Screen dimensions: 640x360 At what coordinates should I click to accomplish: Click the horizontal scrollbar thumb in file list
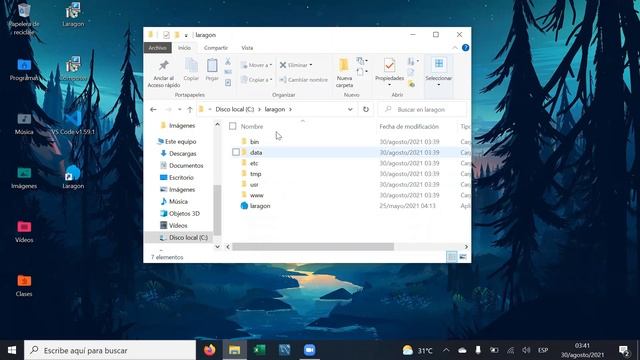313,247
